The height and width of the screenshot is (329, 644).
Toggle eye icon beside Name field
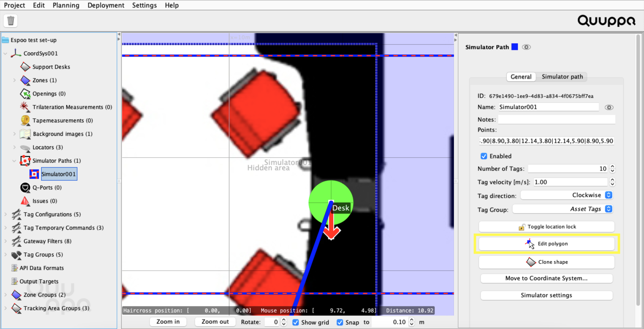[609, 108]
